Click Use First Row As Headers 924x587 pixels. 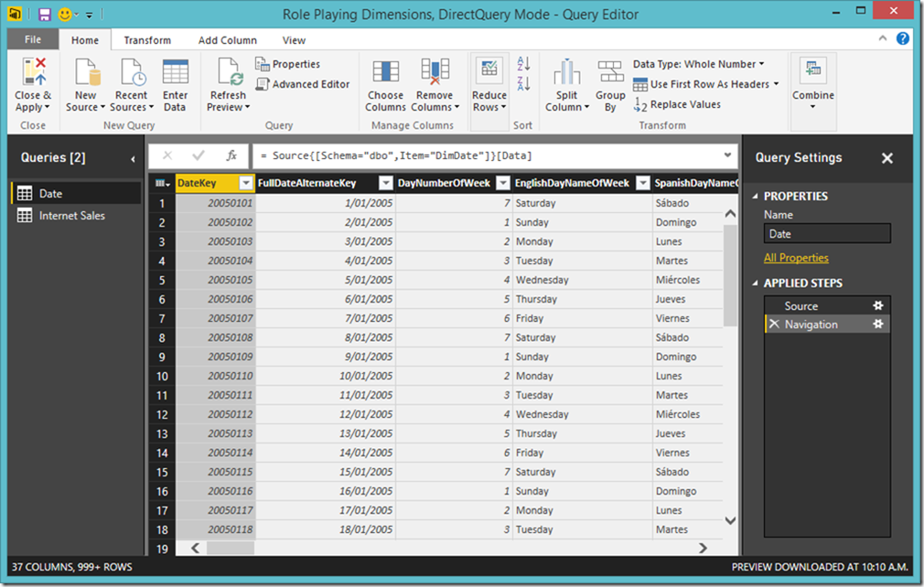[x=702, y=84]
